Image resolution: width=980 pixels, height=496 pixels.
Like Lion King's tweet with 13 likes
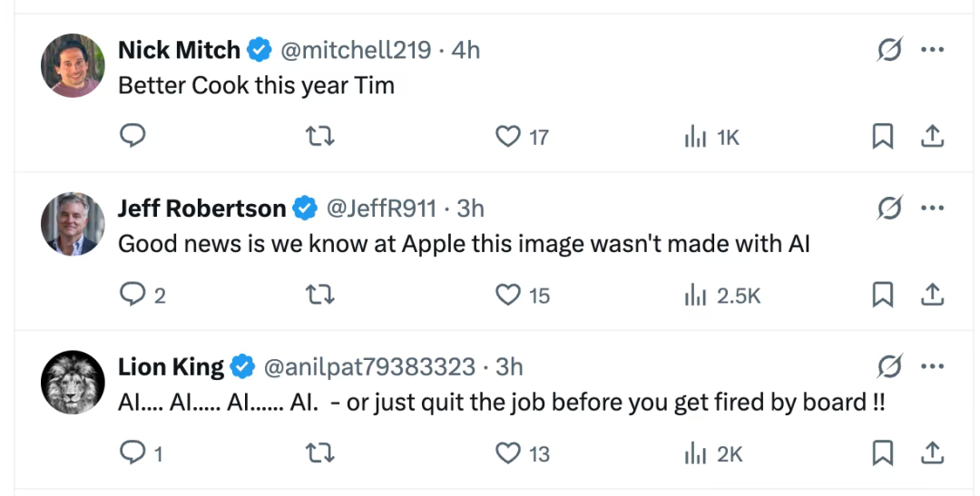pyautogui.click(x=523, y=453)
